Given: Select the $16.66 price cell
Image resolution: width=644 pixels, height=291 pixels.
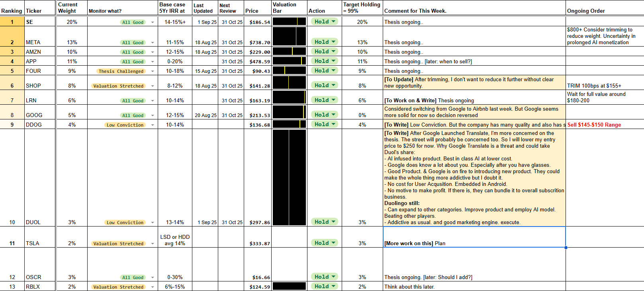Looking at the screenshot, I should click(258, 264).
